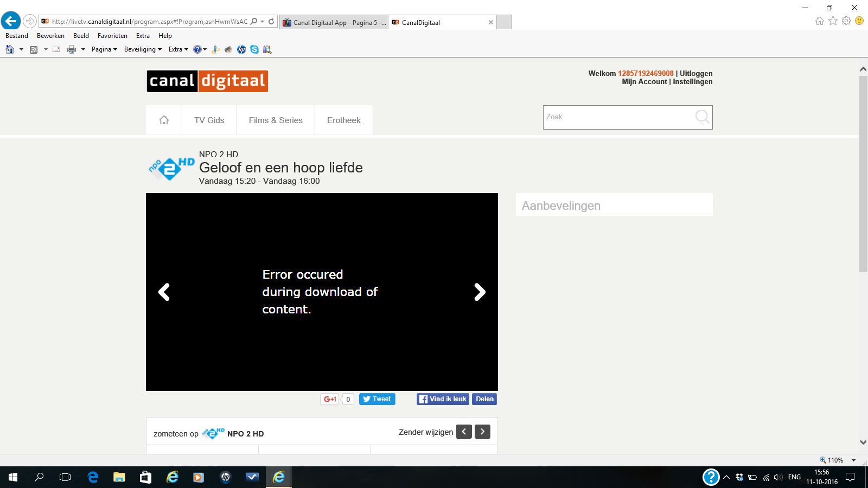
Task: Expand the Beveiliging toolbar dropdown
Action: [143, 49]
